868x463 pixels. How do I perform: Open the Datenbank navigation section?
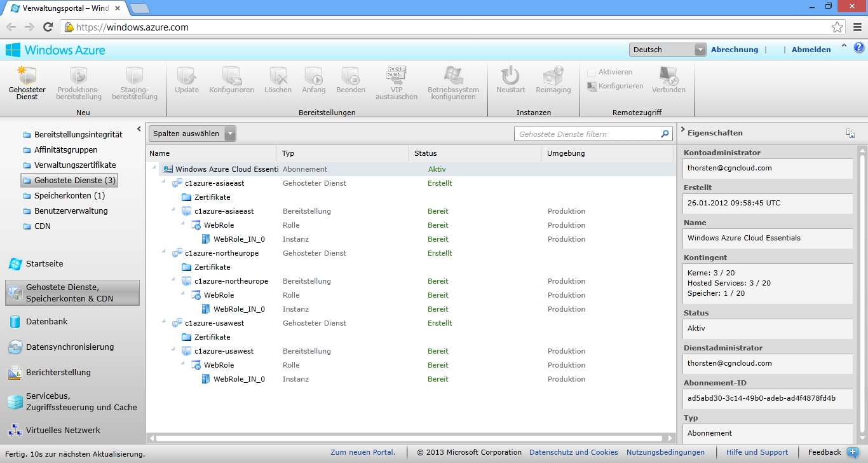click(x=46, y=322)
